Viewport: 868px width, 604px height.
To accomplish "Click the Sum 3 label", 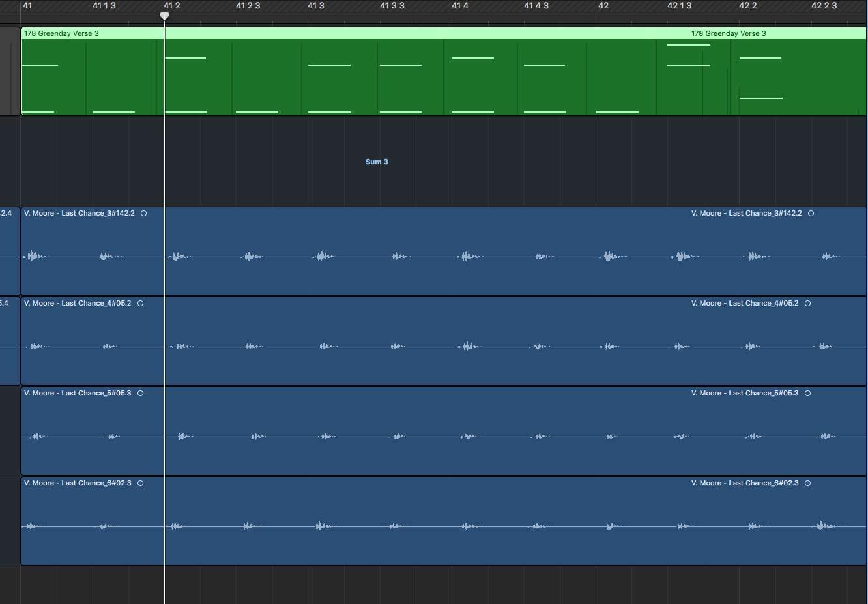I will click(377, 162).
